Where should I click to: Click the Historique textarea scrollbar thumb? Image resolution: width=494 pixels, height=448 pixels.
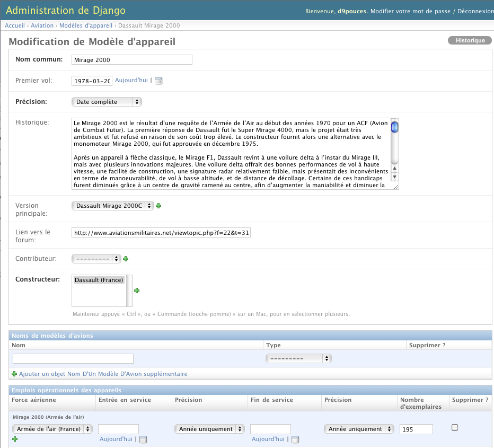(394, 127)
